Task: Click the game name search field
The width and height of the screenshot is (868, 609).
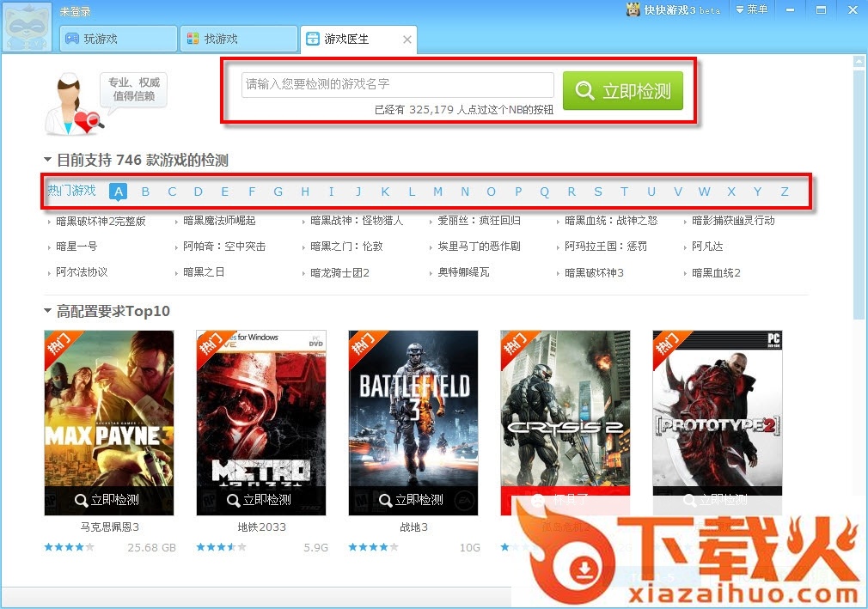Action: coord(397,85)
